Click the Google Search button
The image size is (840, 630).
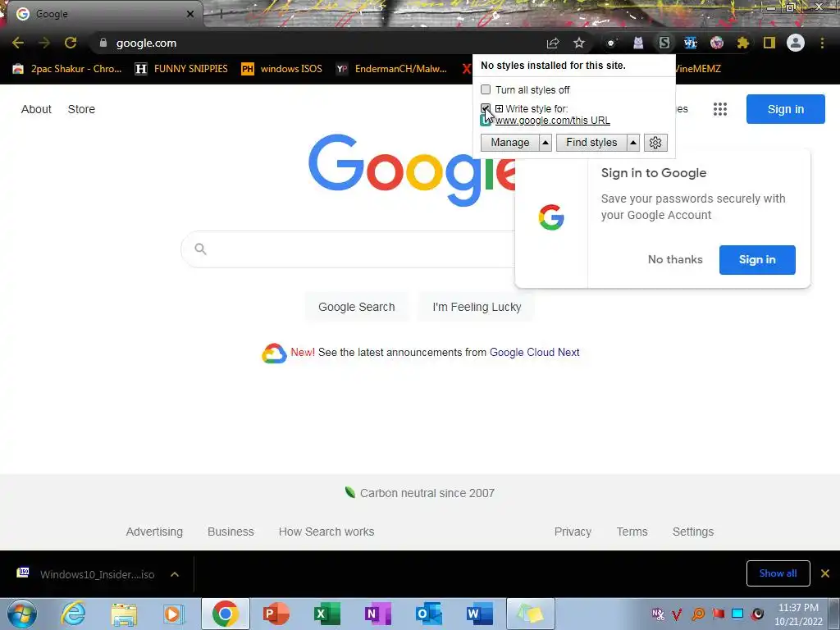pyautogui.click(x=356, y=307)
